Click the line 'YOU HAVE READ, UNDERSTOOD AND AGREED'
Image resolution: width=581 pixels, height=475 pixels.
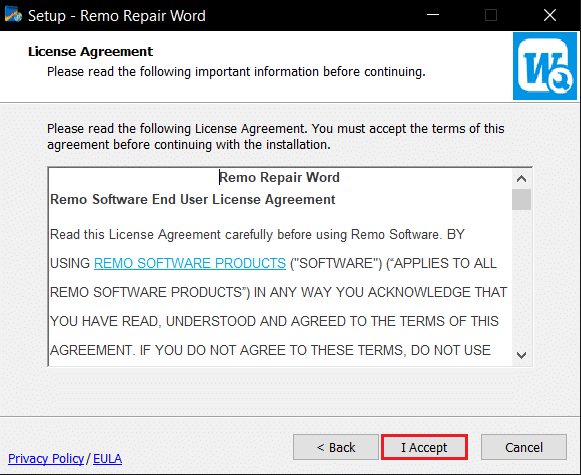click(x=274, y=321)
